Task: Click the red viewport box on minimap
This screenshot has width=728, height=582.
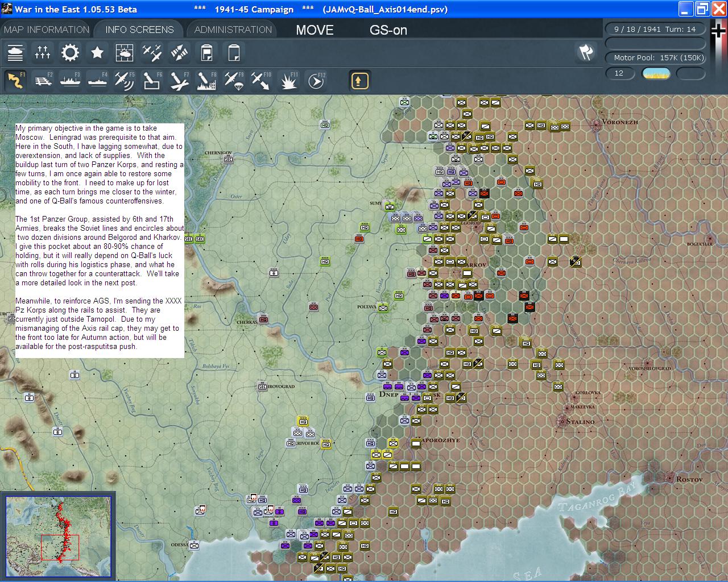Action: [x=60, y=547]
